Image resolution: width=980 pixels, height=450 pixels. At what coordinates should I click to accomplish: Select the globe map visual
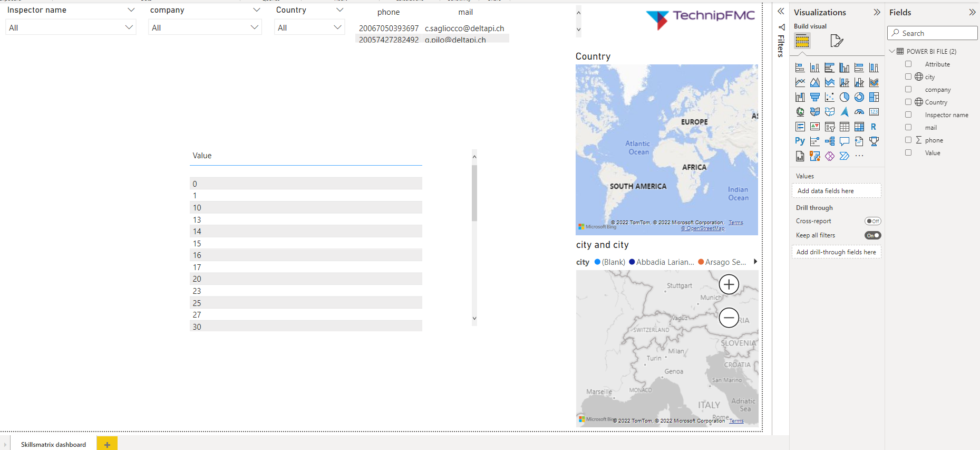(x=800, y=112)
